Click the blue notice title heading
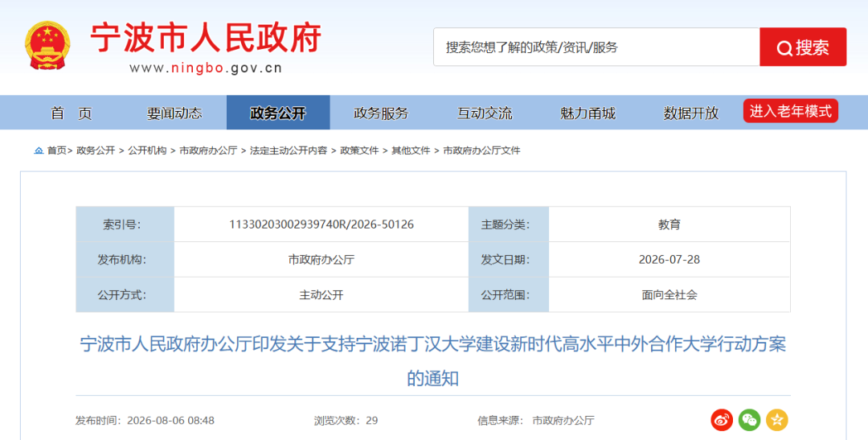868x440 pixels. (x=433, y=360)
